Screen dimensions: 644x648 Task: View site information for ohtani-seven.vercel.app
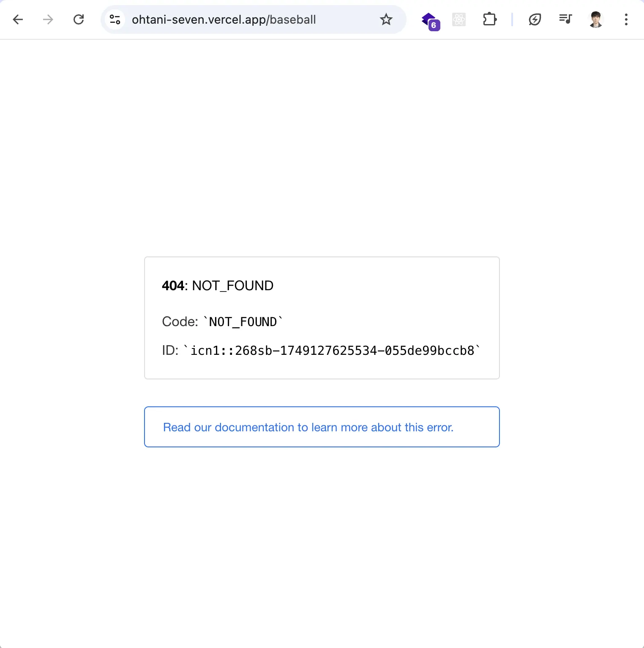[115, 19]
